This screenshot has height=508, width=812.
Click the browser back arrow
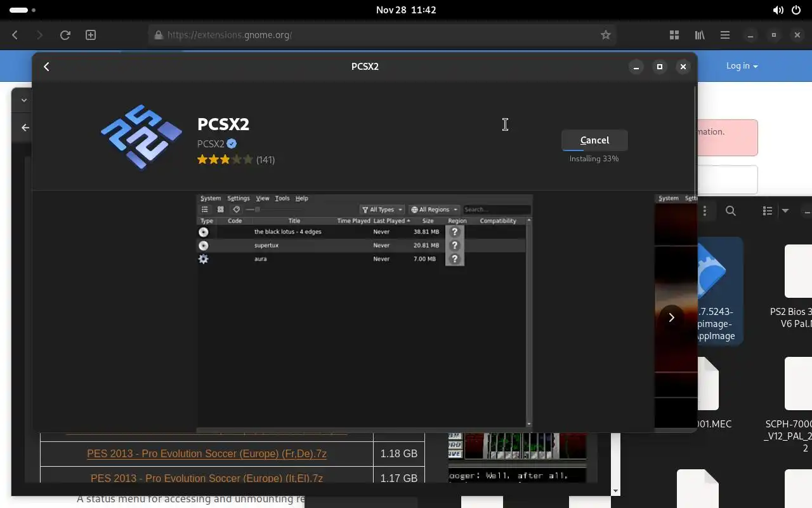pyautogui.click(x=15, y=36)
